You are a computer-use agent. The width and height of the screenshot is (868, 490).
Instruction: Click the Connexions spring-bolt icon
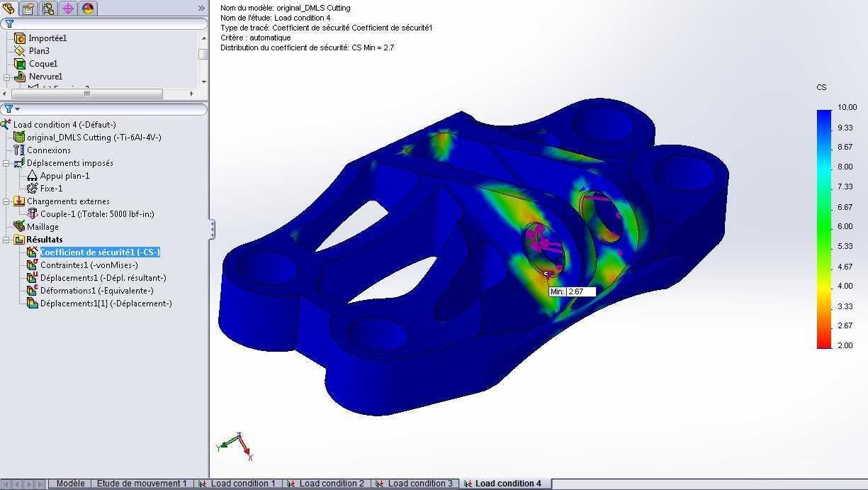point(20,150)
